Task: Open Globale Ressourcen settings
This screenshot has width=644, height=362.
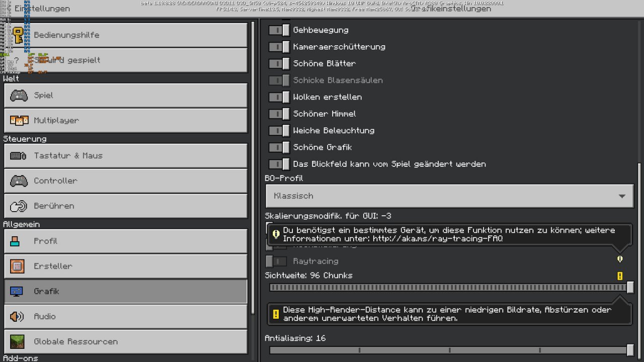Action: 126,342
